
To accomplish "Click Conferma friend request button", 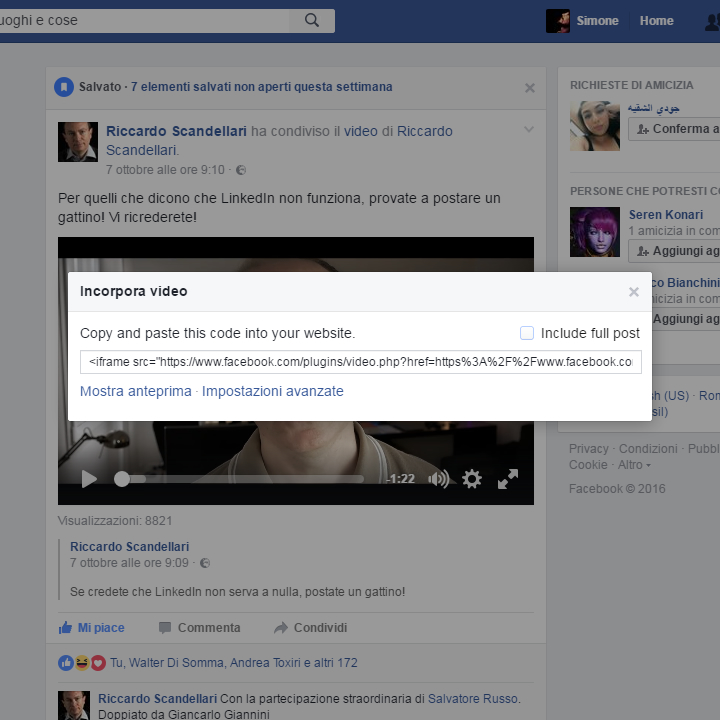I will (x=674, y=129).
